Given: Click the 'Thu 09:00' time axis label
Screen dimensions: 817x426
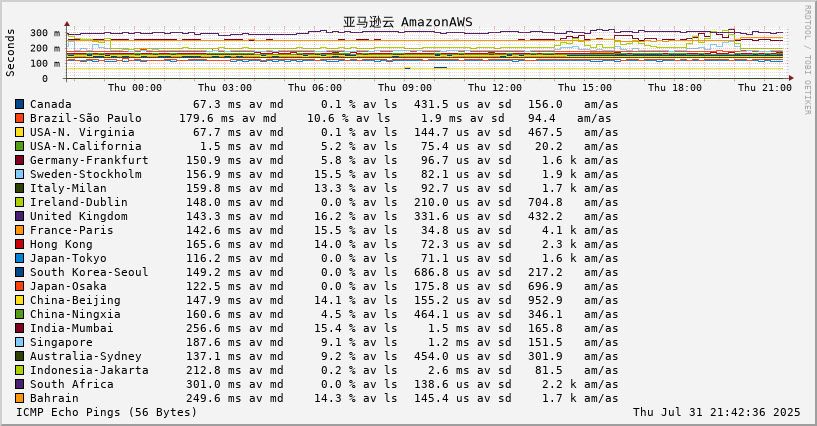Looking at the screenshot, I should click(x=405, y=87).
